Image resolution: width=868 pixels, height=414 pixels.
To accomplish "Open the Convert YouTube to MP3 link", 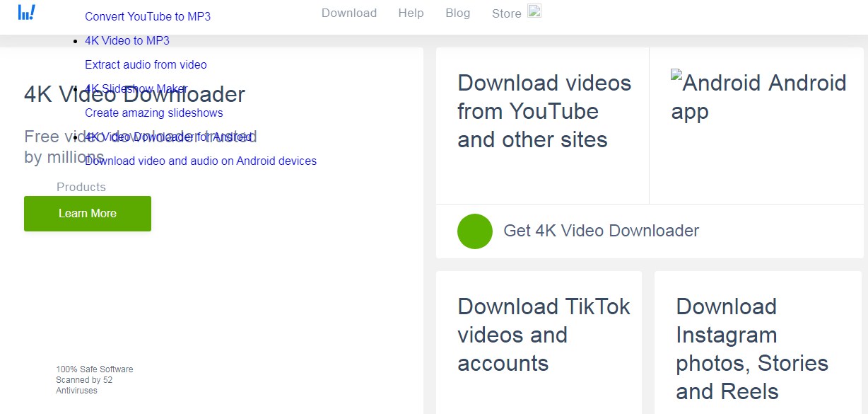I will [148, 16].
